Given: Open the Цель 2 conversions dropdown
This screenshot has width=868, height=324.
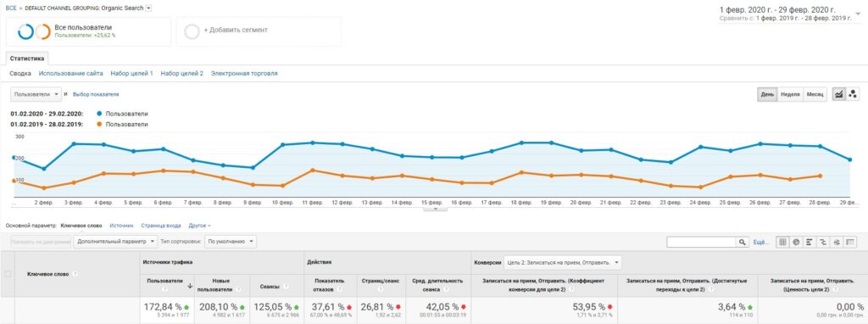Looking at the screenshot, I should (x=563, y=262).
